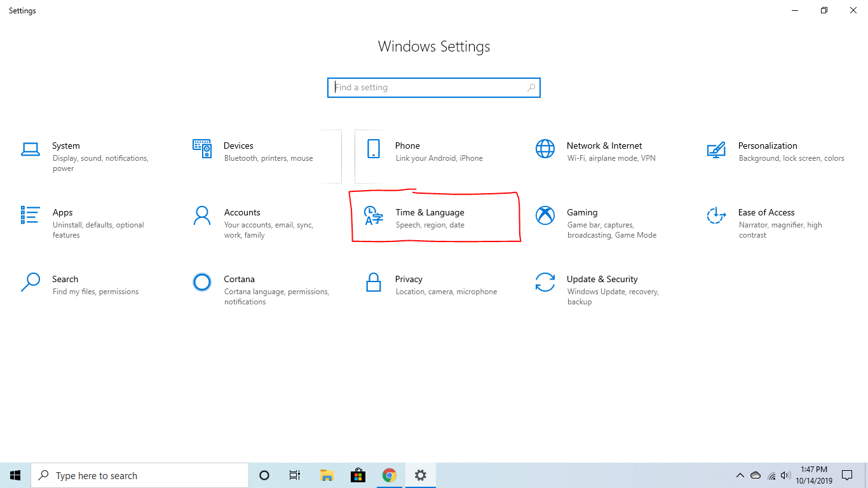868x488 pixels.
Task: Click the Cortana ring on the taskbar
Action: point(264,475)
